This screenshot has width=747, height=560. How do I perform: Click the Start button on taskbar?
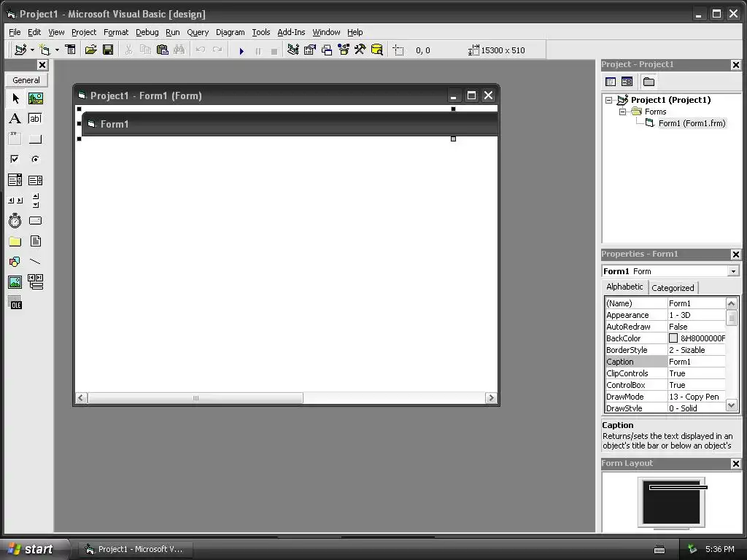pos(34,549)
